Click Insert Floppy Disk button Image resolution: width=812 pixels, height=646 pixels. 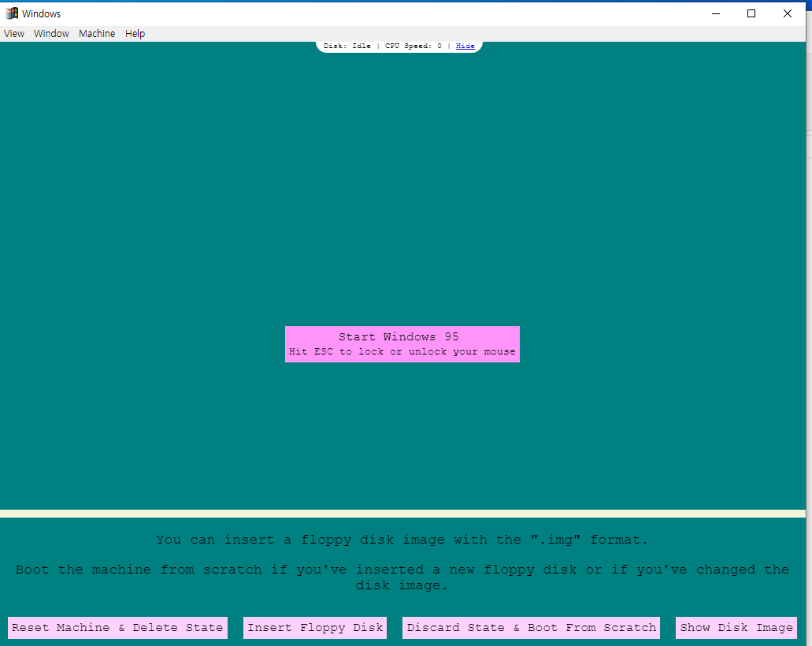(x=315, y=628)
